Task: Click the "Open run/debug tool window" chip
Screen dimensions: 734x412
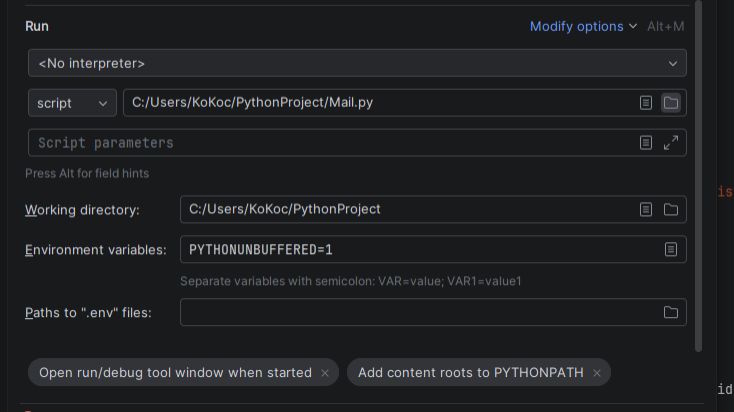Action: coord(175,373)
